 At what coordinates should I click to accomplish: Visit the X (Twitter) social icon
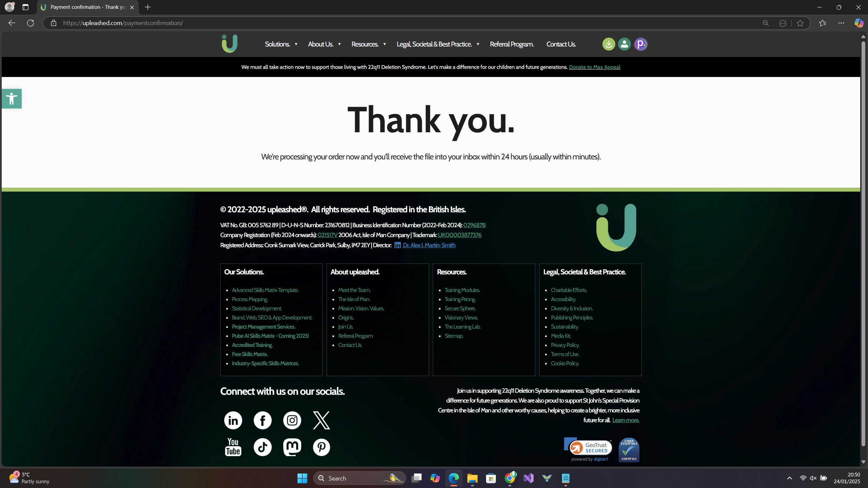click(321, 420)
